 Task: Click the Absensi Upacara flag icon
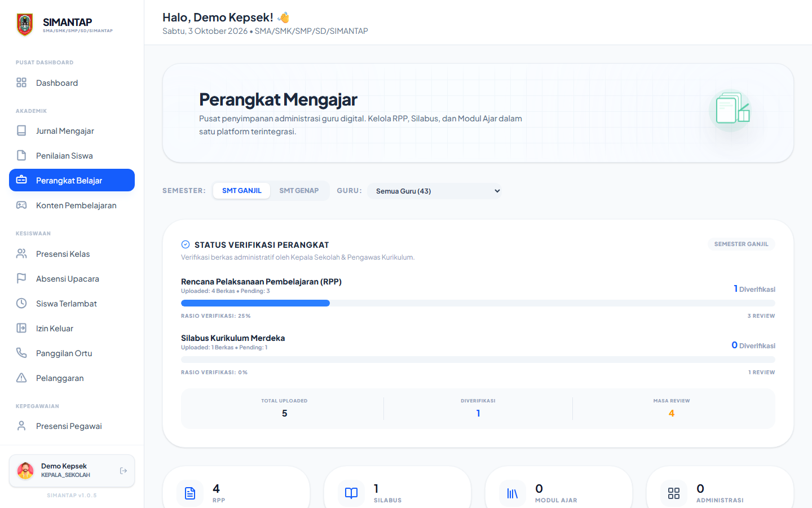tap(21, 279)
